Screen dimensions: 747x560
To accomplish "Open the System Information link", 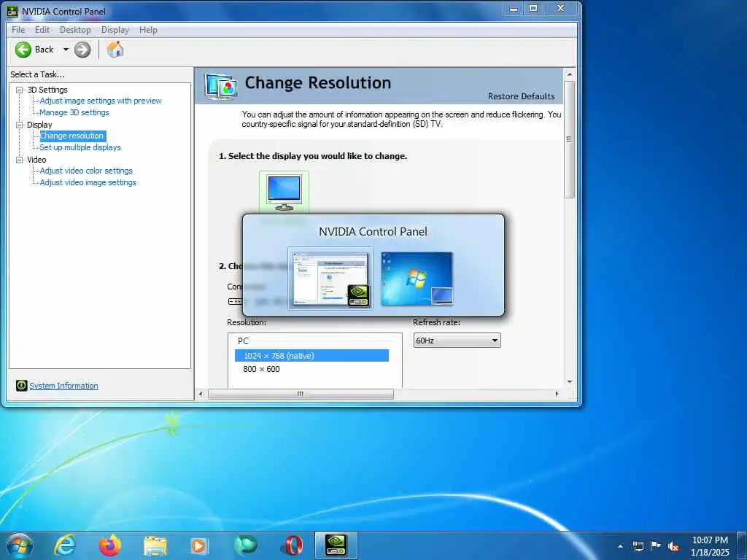I will (x=64, y=386).
